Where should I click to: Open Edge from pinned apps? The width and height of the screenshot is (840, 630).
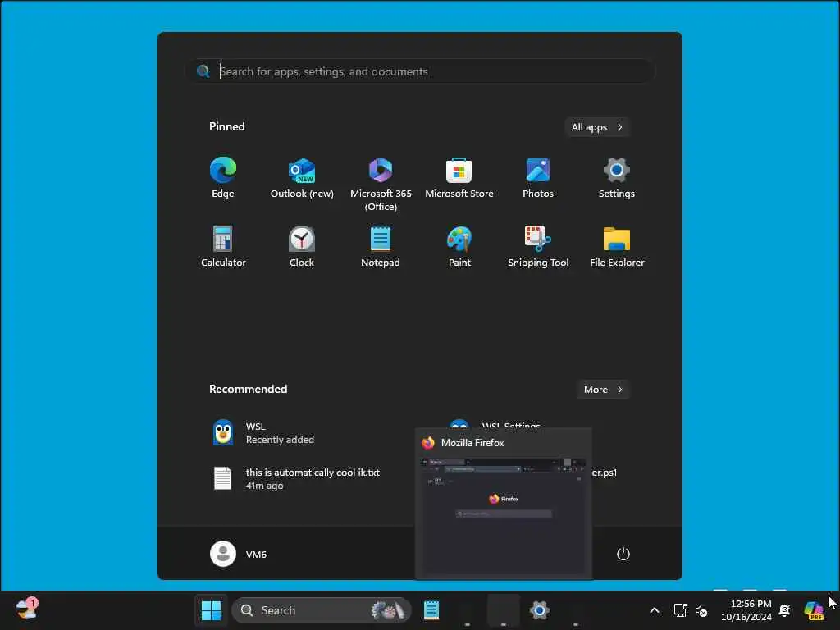[x=223, y=178]
